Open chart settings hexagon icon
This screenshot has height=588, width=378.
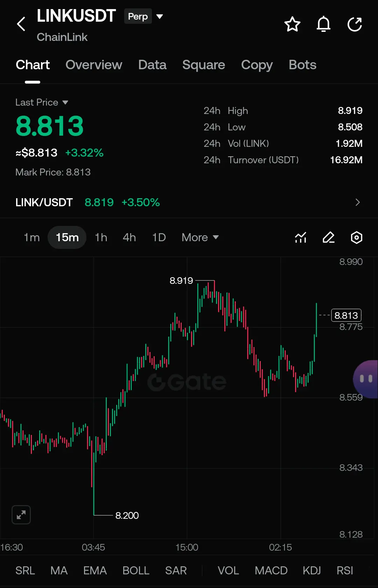(357, 237)
